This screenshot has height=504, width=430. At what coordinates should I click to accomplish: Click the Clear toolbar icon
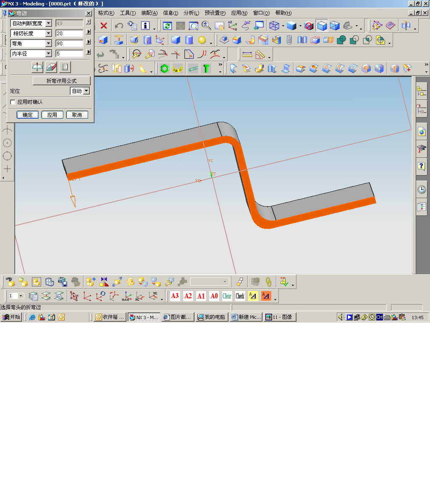coord(227,296)
